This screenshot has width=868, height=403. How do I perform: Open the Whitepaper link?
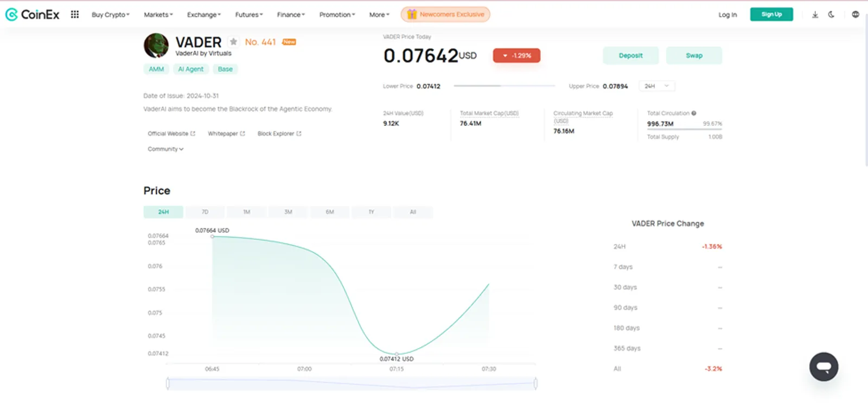point(226,133)
